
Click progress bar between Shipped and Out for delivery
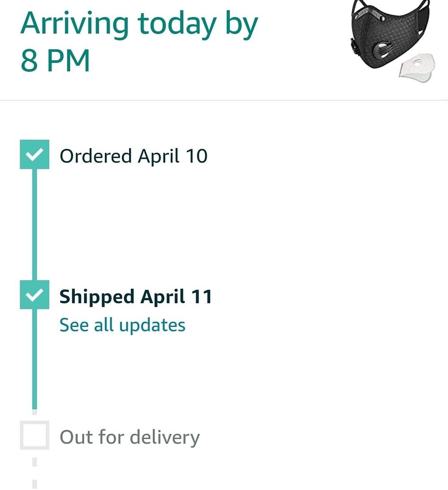coord(34,359)
